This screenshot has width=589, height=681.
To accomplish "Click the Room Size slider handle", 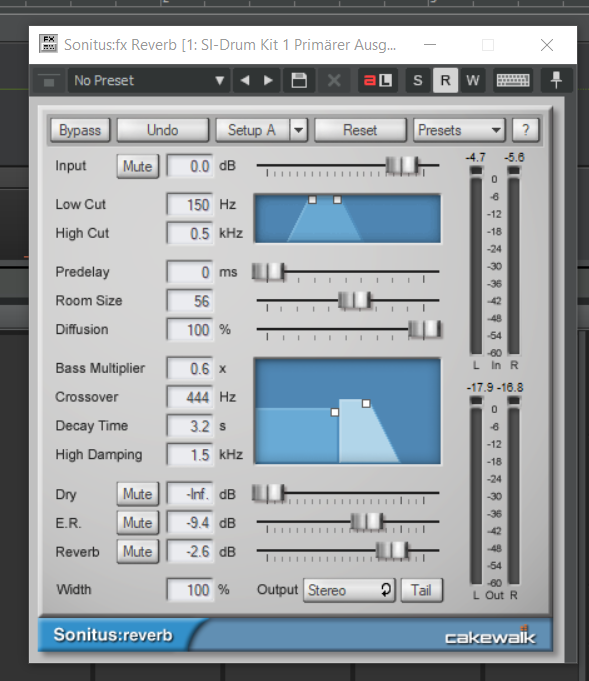I will (x=355, y=301).
